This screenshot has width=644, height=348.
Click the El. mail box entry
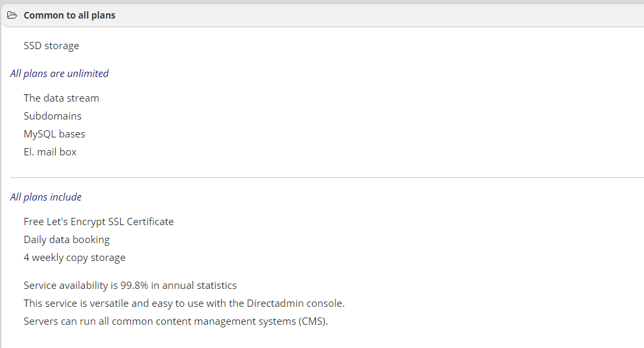50,152
